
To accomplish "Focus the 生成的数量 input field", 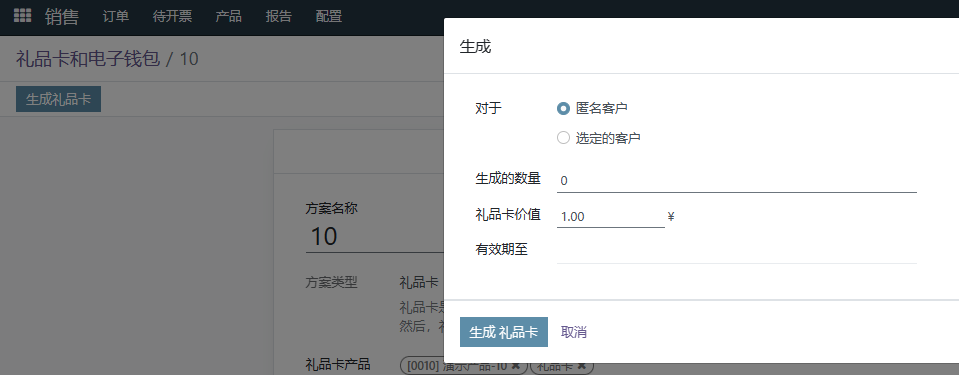I will point(736,180).
